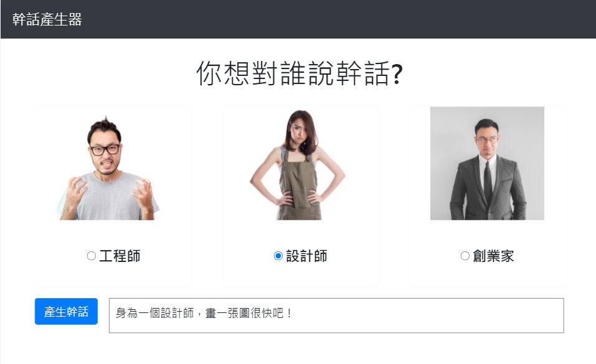Click the engineer card's blank area below photo
The height and width of the screenshot is (364, 596).
tap(113, 233)
